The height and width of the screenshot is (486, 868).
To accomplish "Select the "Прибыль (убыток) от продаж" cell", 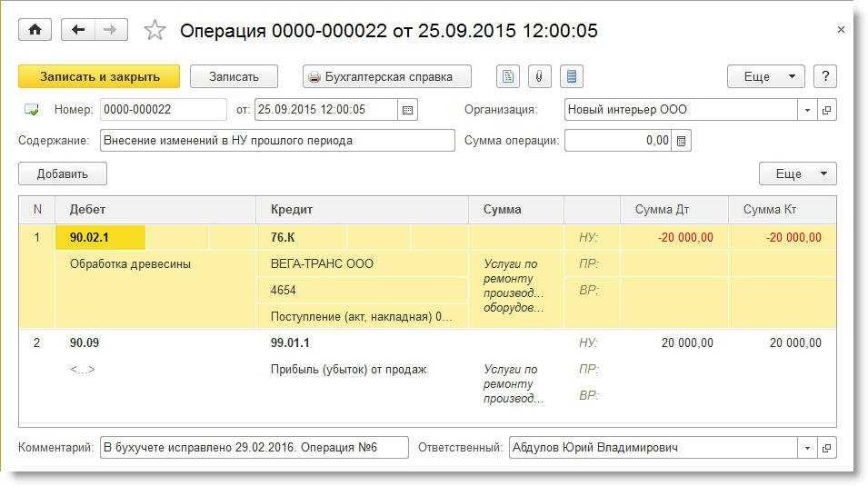I will [363, 369].
